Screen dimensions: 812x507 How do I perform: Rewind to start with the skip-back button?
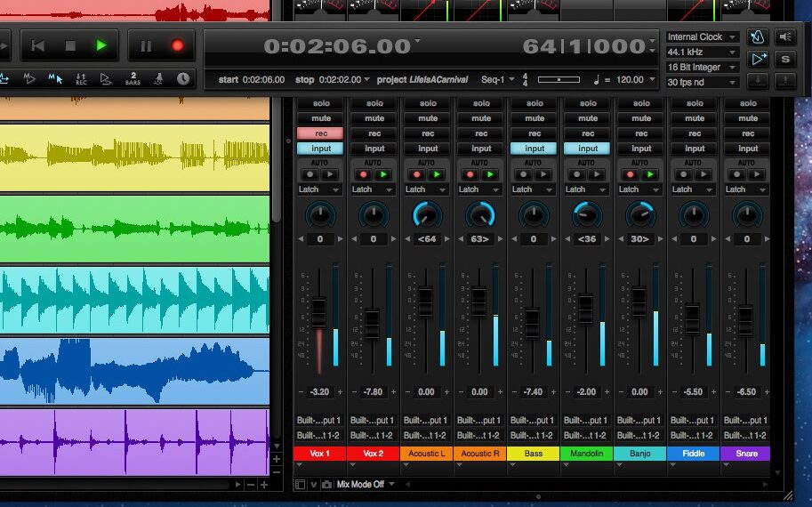pos(38,45)
